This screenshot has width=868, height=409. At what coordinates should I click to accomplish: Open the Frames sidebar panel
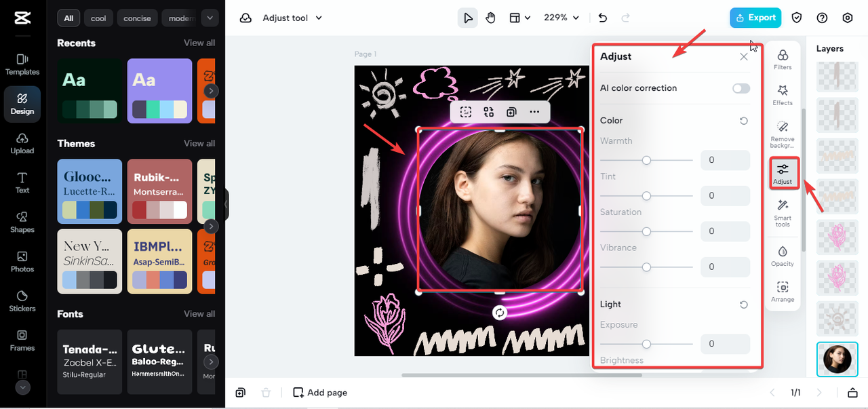click(22, 340)
